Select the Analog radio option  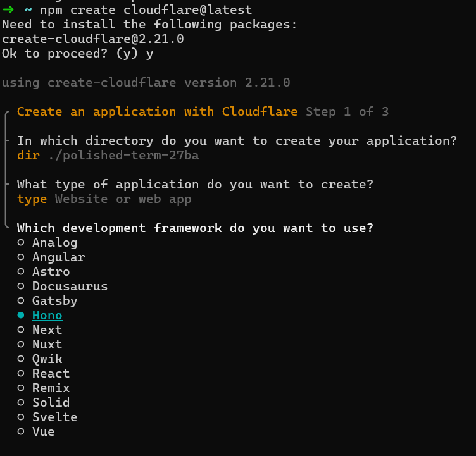tap(54, 243)
